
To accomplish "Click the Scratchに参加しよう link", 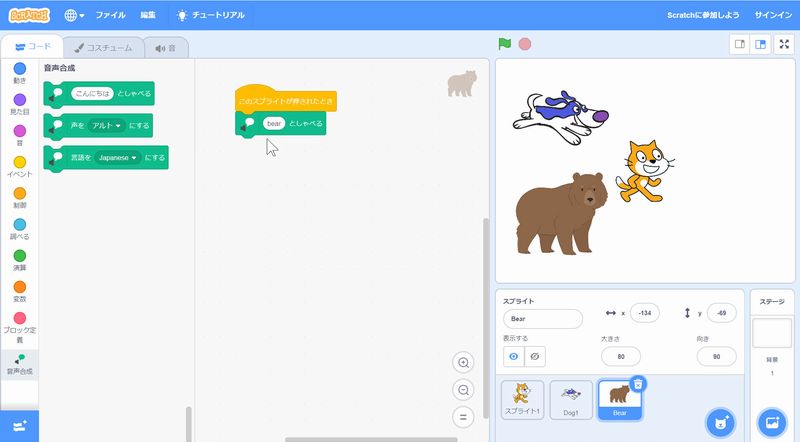I will pyautogui.click(x=703, y=15).
